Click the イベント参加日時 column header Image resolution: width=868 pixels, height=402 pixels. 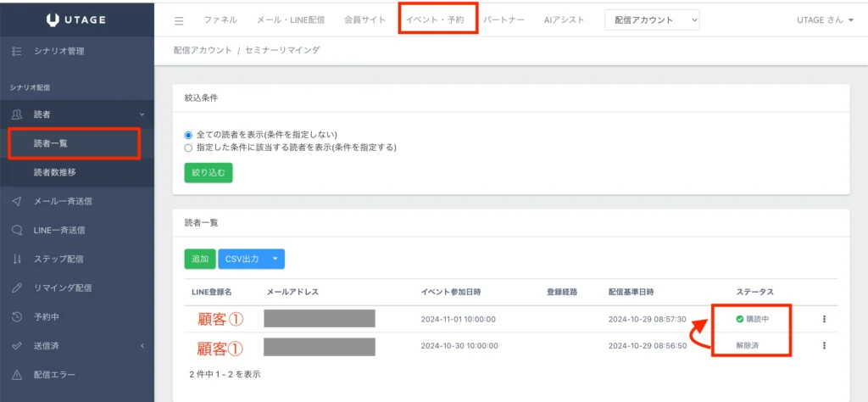click(x=450, y=292)
